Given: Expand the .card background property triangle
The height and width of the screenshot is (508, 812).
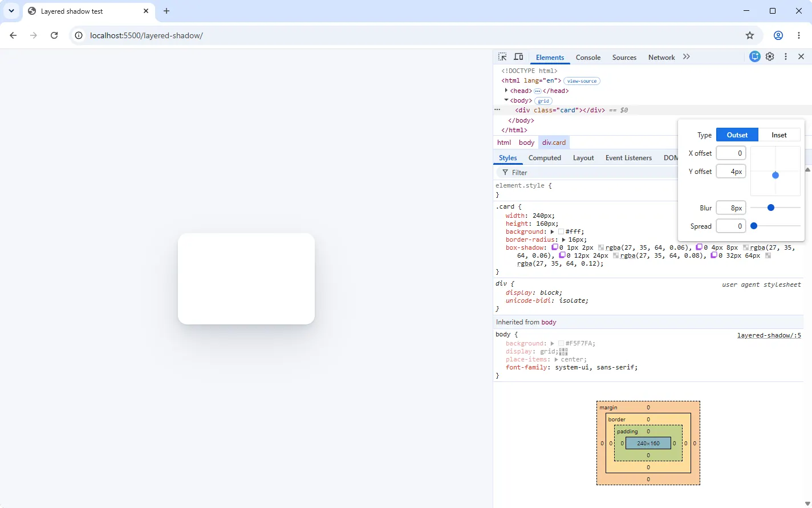Looking at the screenshot, I should click(x=552, y=232).
